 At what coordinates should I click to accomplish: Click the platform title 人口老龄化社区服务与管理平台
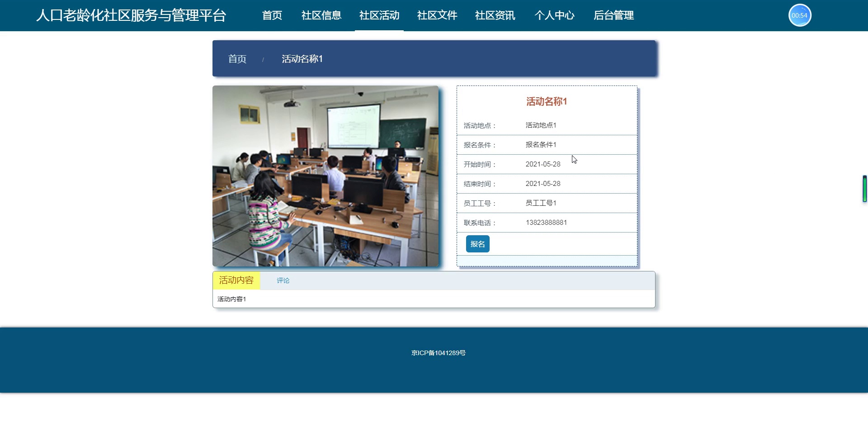131,15
